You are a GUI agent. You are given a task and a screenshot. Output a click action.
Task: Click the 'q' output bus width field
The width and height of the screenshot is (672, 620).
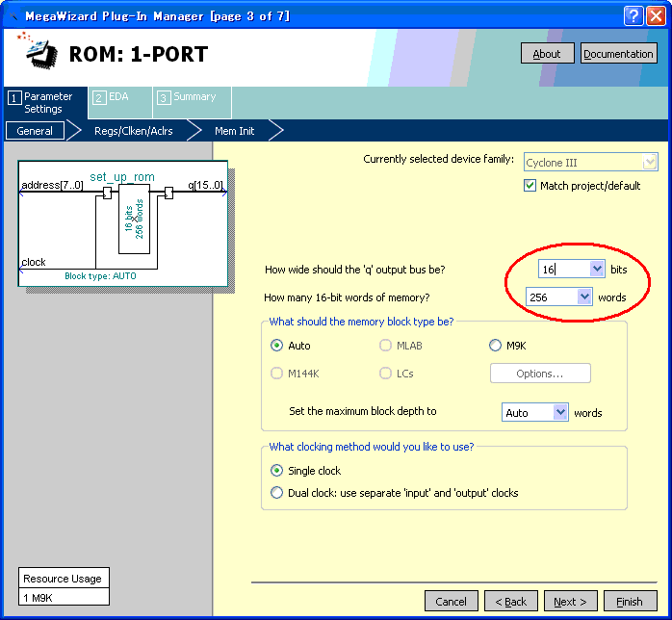point(564,269)
